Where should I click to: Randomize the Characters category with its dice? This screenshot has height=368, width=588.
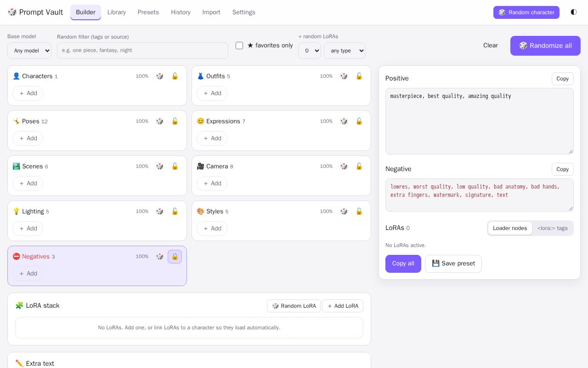click(160, 76)
